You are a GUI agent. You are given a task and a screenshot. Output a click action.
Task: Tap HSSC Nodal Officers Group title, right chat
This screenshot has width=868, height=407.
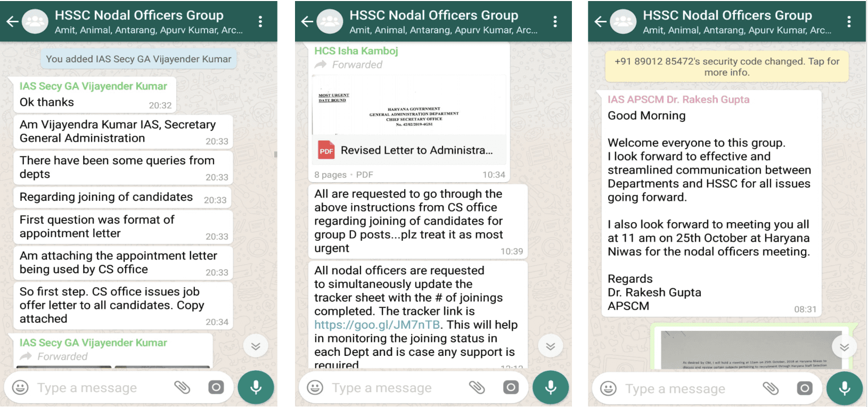[x=727, y=15]
